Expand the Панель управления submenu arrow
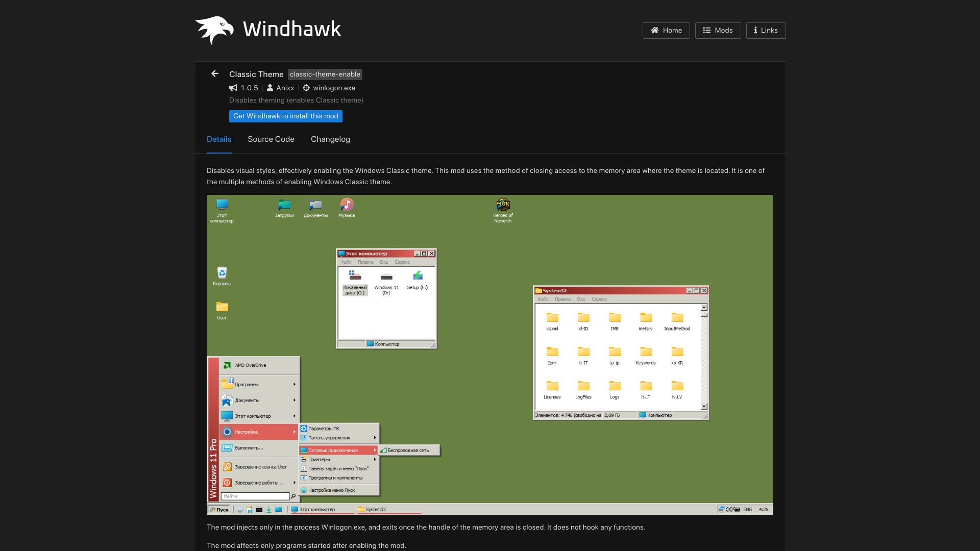Screen dimensions: 980x551 (375, 438)
